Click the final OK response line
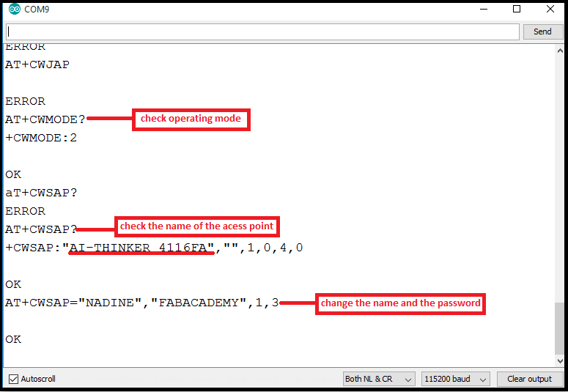The width and height of the screenshot is (568, 392). [x=13, y=339]
